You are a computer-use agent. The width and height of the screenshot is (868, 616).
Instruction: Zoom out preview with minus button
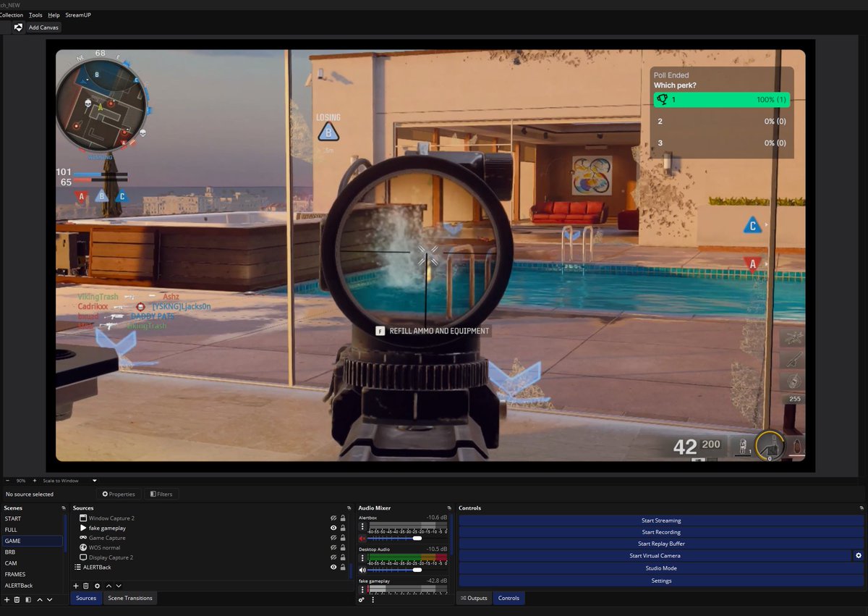pyautogui.click(x=7, y=481)
